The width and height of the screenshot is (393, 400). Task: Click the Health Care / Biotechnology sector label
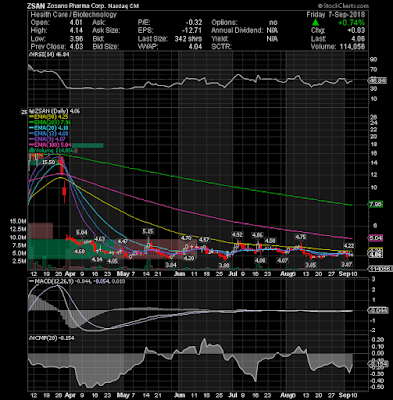coord(74,15)
